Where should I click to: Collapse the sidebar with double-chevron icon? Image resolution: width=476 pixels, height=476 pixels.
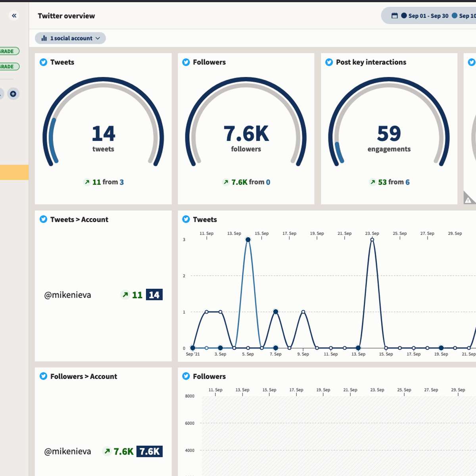click(14, 16)
